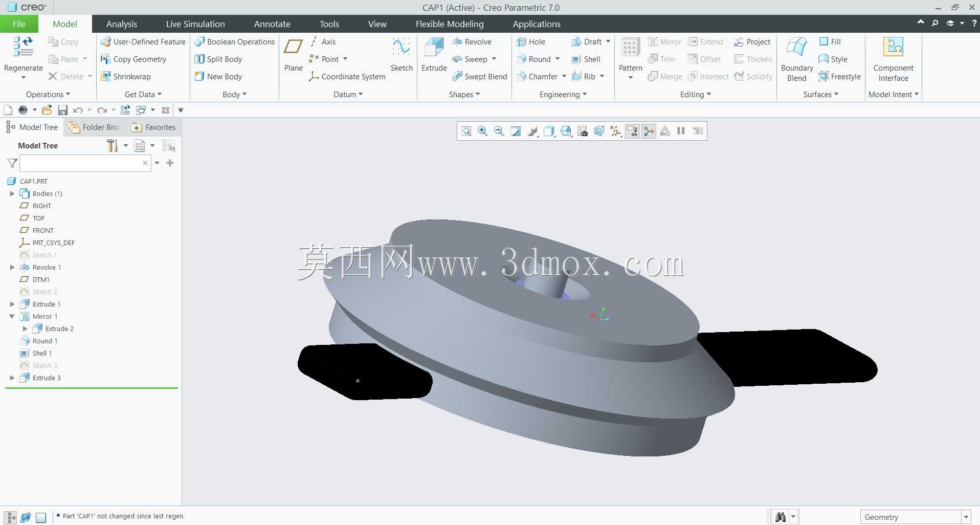This screenshot has width=980, height=525.
Task: Click the Repaint icon
Action: coord(516,132)
